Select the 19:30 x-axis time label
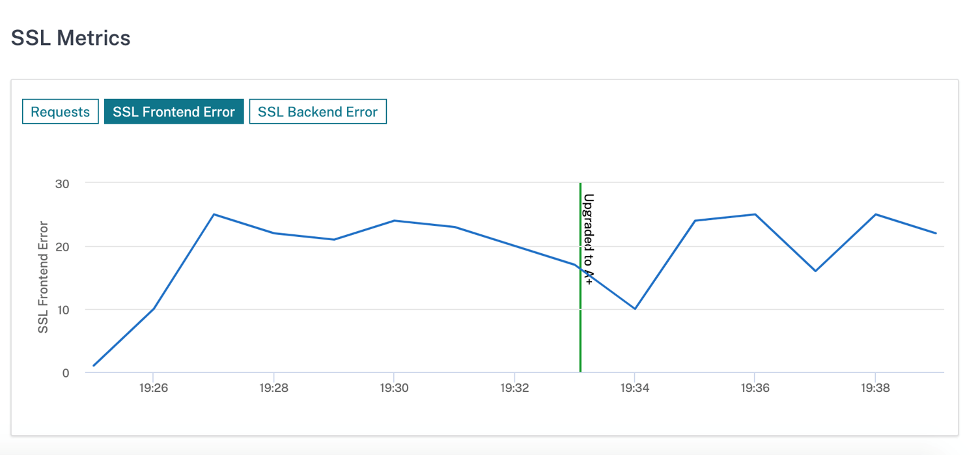Screen dimensions: 980x455 pyautogui.click(x=394, y=388)
